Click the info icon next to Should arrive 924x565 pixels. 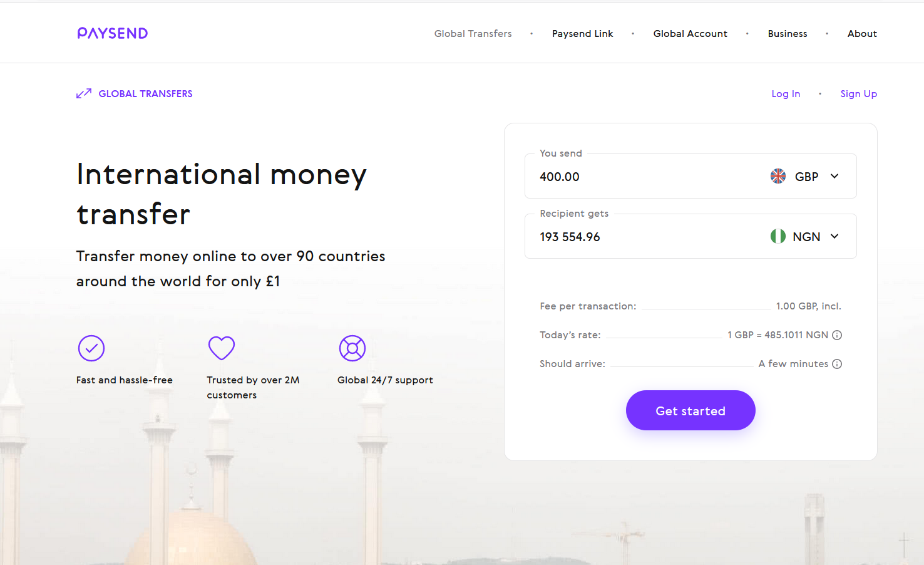[838, 363]
